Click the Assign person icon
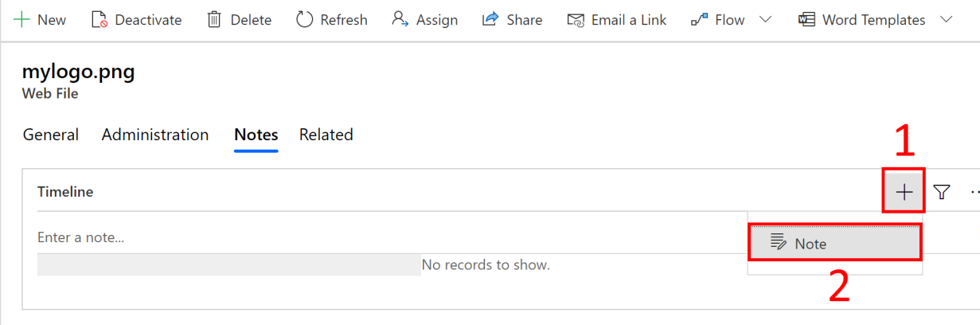The width and height of the screenshot is (980, 325). pyautogui.click(x=400, y=19)
